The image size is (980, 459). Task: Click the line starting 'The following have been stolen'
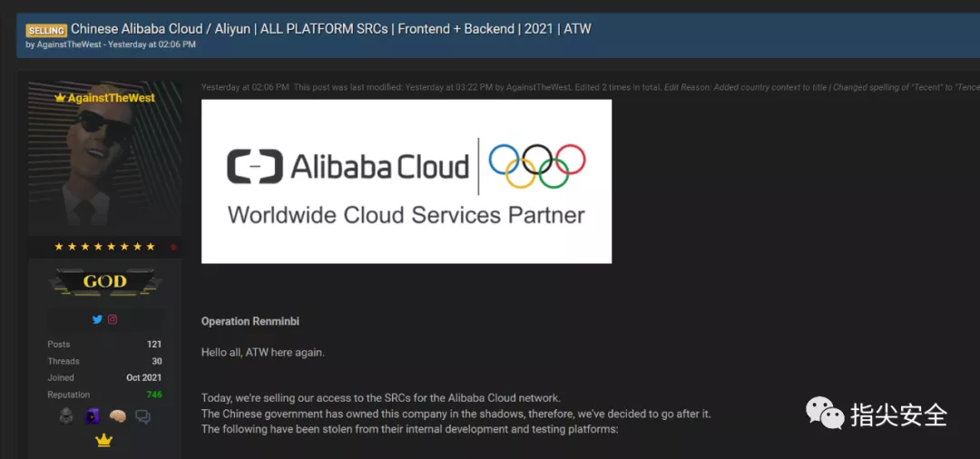click(409, 429)
